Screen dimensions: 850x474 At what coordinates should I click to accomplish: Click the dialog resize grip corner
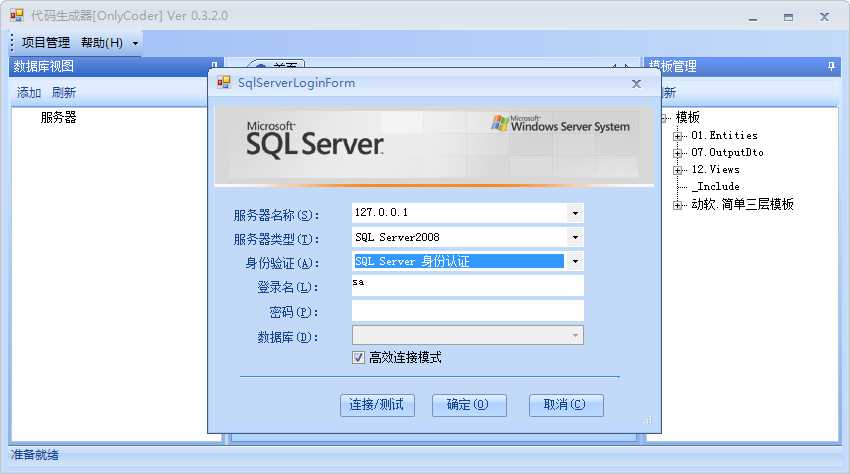pyautogui.click(x=648, y=420)
